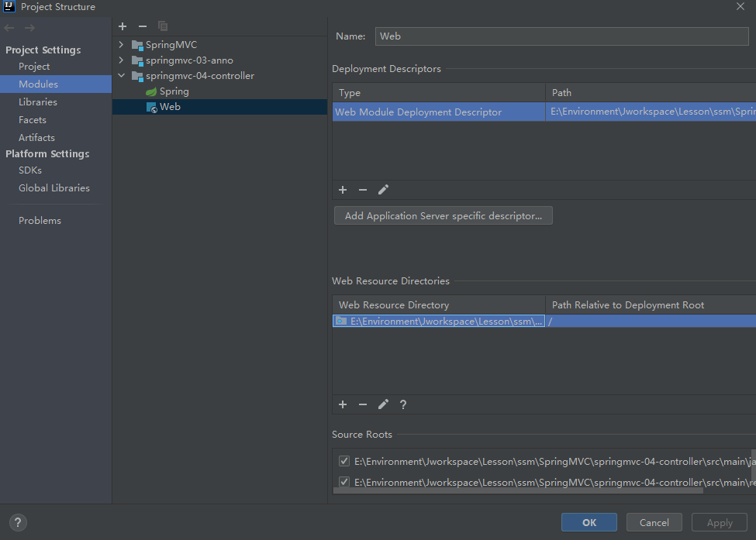This screenshot has height=540, width=756.
Task: Select the Web facet
Action: coord(170,106)
